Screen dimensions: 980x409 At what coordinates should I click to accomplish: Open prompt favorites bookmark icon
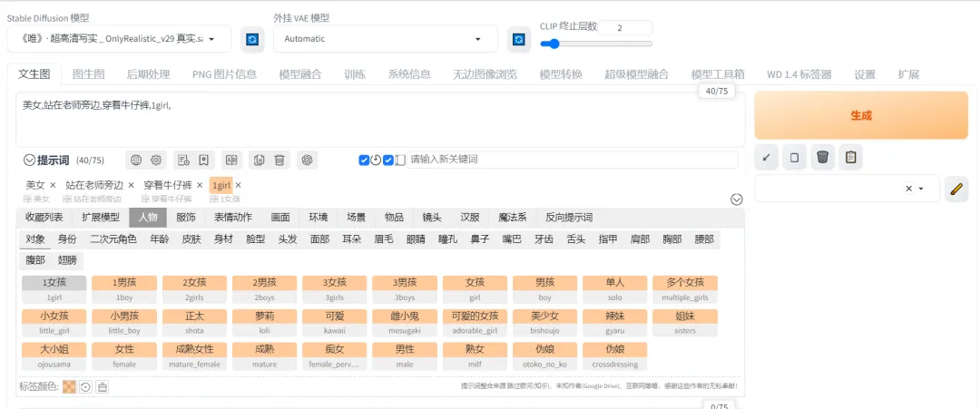point(204,161)
